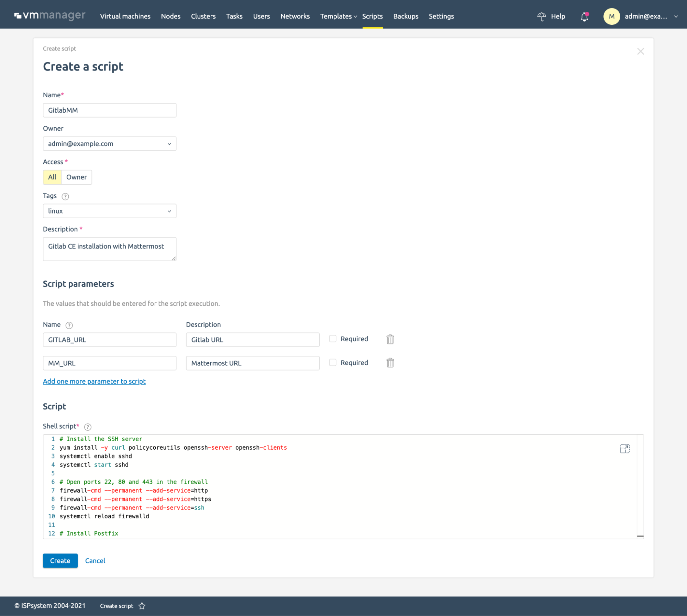The image size is (687, 616).
Task: Expand the Templates menu
Action: point(339,16)
